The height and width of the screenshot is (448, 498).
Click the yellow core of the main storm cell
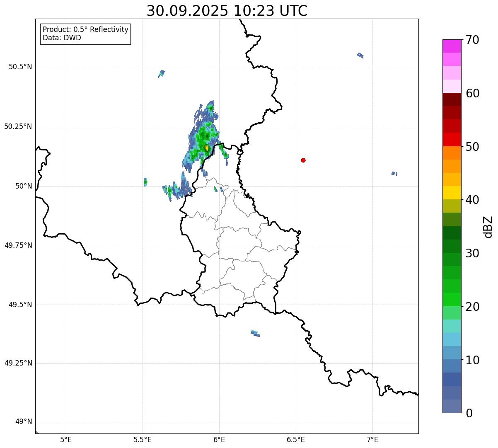click(x=207, y=148)
